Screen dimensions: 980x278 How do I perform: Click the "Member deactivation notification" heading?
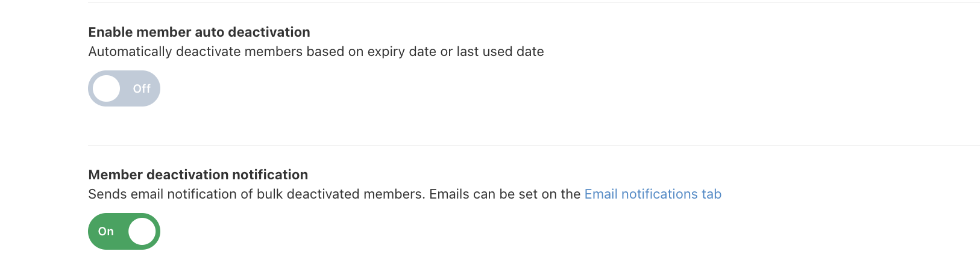tap(198, 175)
